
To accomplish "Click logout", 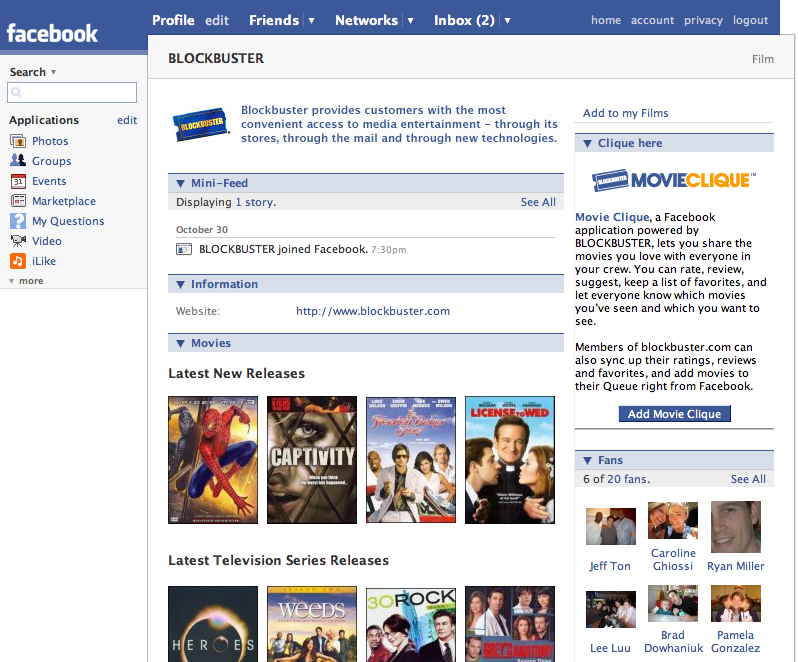I will (750, 20).
